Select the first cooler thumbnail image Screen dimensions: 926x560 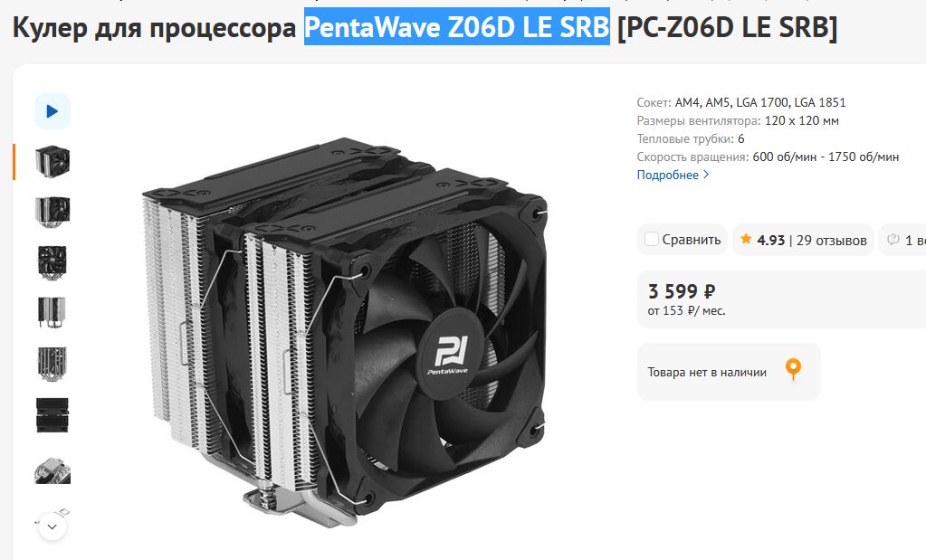tap(52, 161)
